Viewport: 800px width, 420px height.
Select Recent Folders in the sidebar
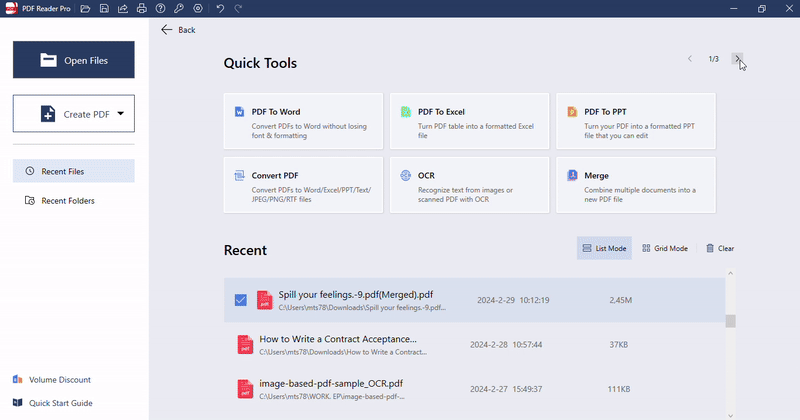pos(73,201)
